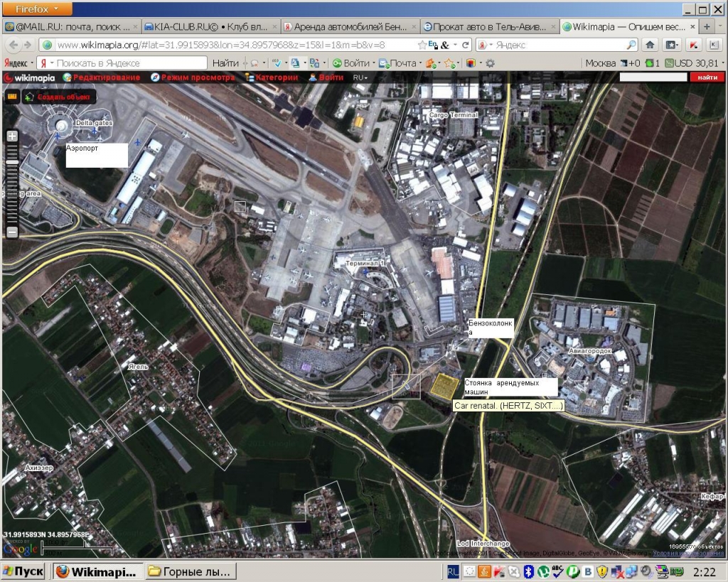The image size is (728, 582).
Task: Click the Bluetooth tray icon
Action: coord(528,571)
